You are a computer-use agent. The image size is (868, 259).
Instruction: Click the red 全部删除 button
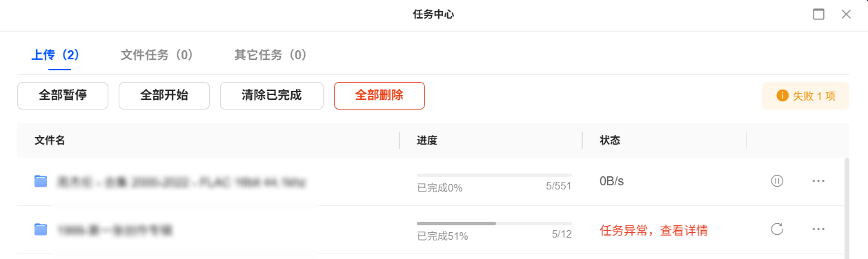pos(379,96)
